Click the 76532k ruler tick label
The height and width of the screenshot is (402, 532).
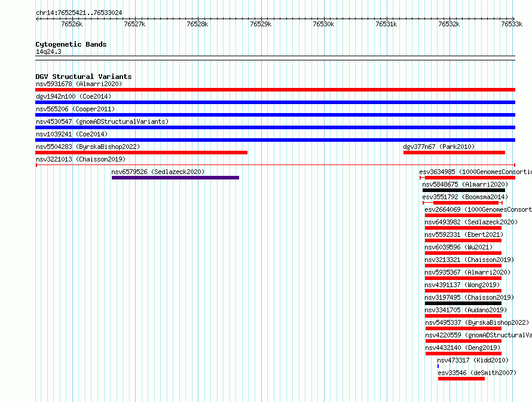pos(450,24)
